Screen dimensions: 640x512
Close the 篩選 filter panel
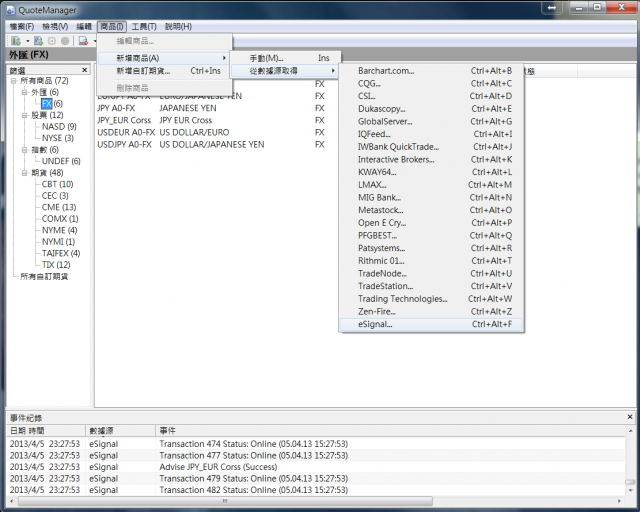click(x=84, y=70)
